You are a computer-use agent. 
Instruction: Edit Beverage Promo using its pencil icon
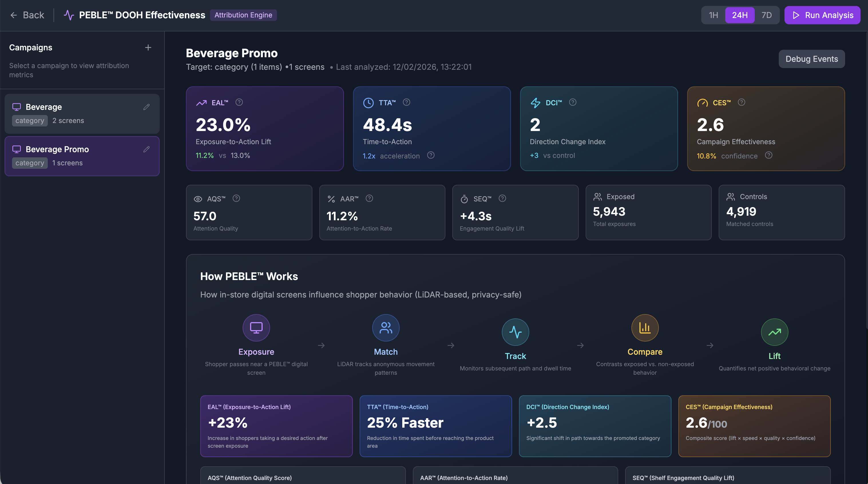[146, 149]
